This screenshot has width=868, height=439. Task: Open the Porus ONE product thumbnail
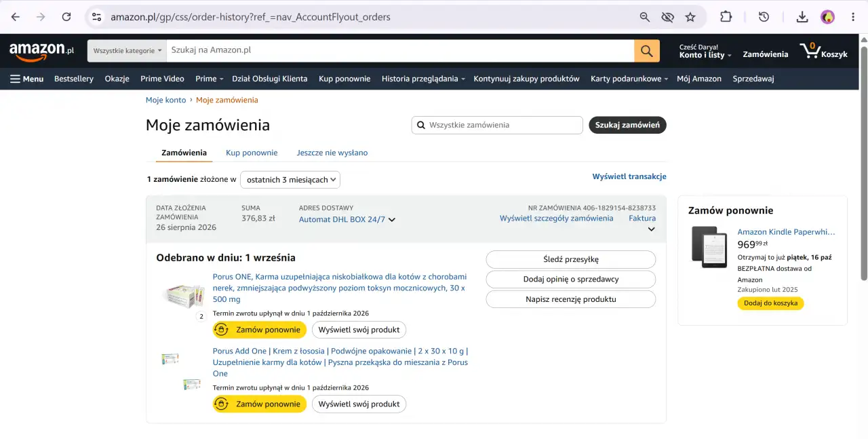pyautogui.click(x=184, y=296)
